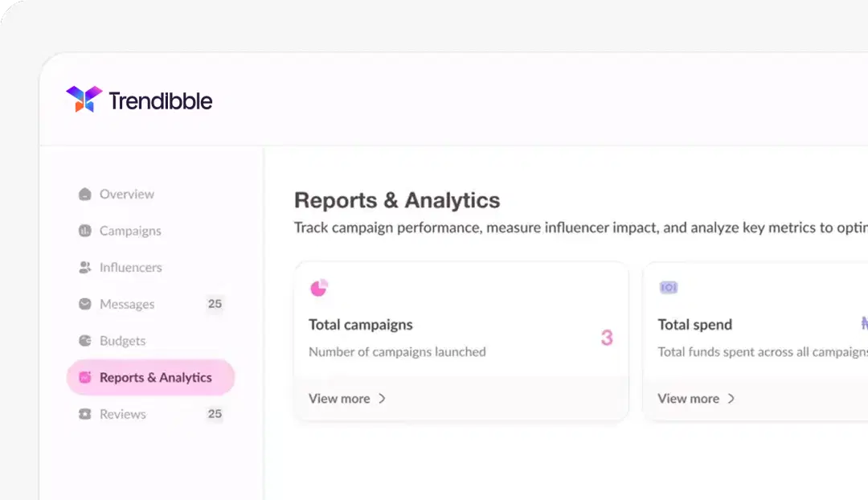Click View more text under Total campaigns
This screenshot has height=500, width=868.
click(339, 399)
